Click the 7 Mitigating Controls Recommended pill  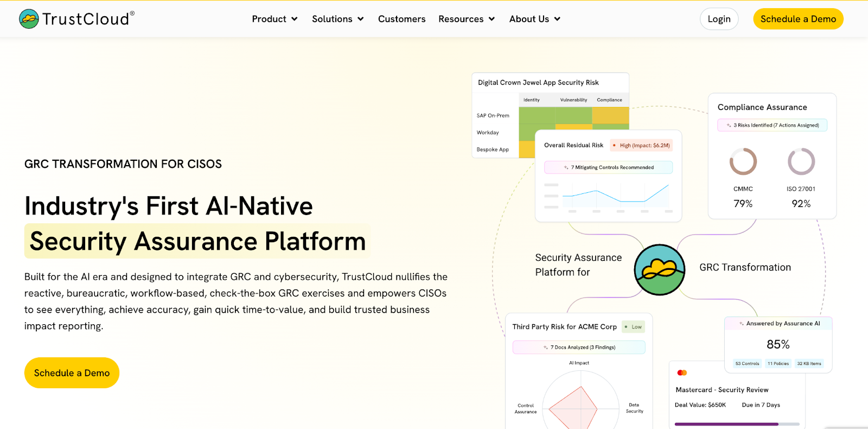(x=608, y=167)
